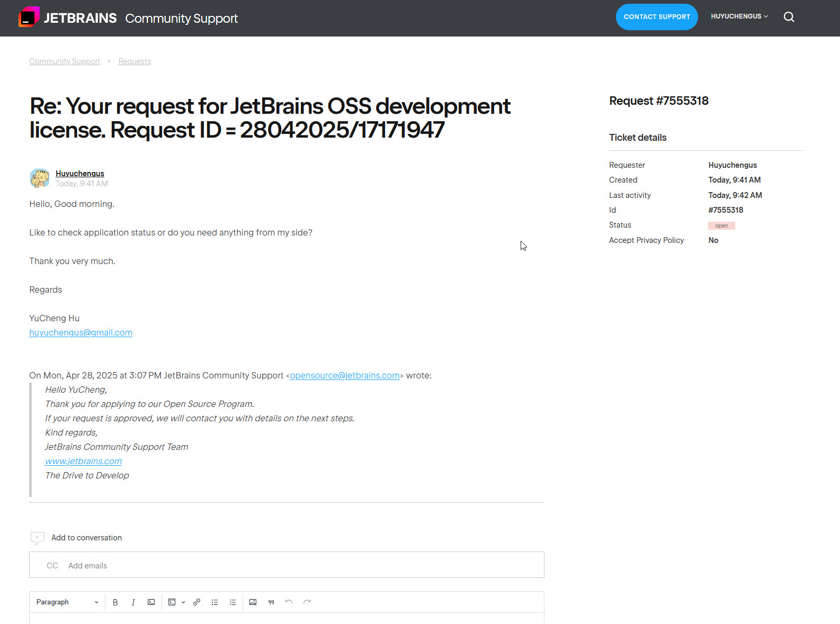Click the line 'Hello, Good morning.'
Screen dimensions: 840x624
72,204
